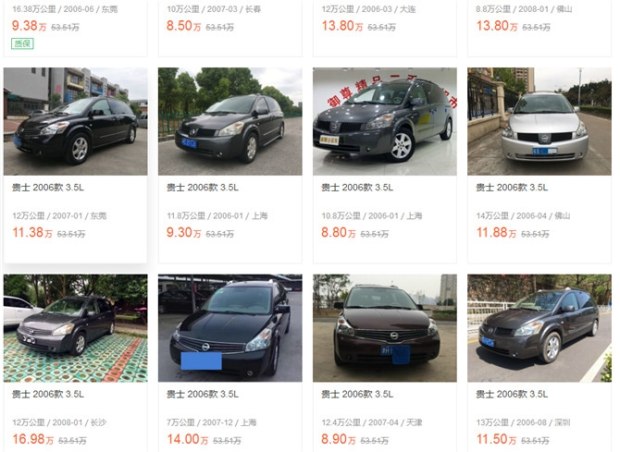Click the 贵士 2006款 title above 8.80万

tap(357, 187)
